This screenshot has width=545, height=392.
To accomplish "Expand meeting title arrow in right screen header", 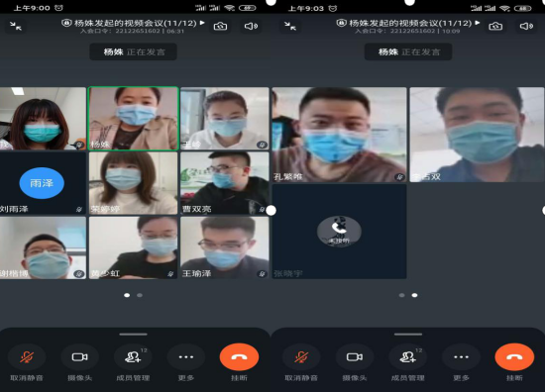I will click(478, 23).
